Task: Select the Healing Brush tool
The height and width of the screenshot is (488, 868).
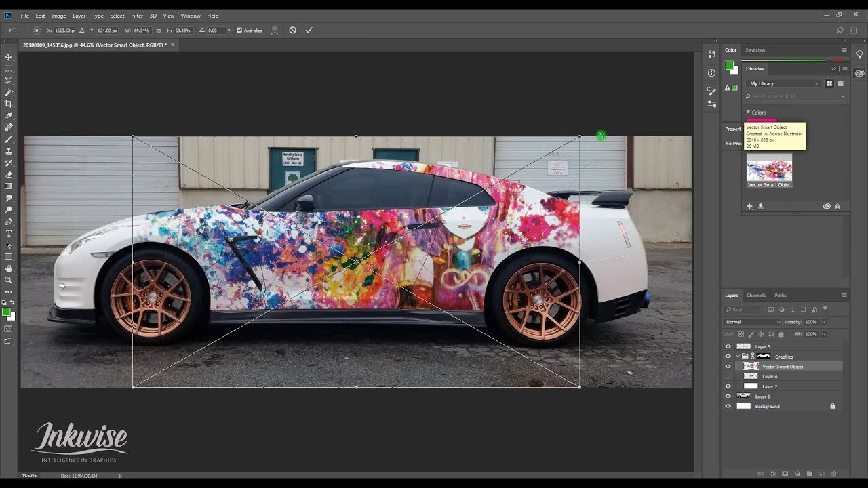Action: coord(9,127)
